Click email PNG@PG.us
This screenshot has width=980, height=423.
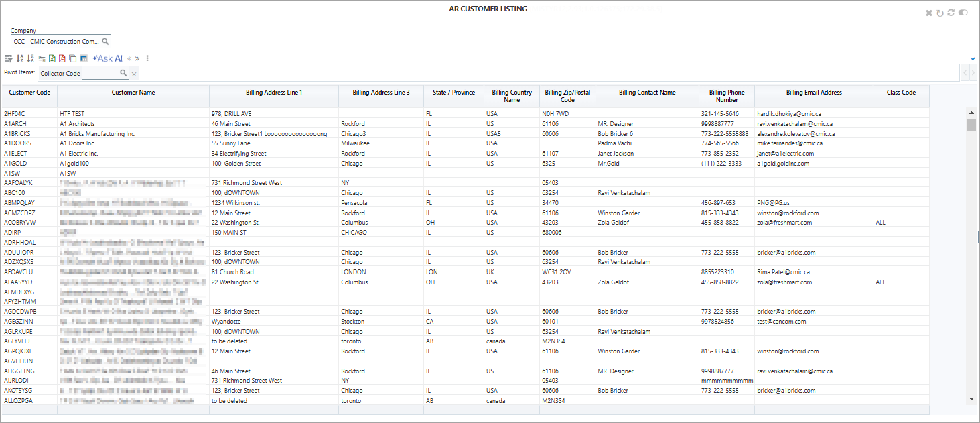pos(773,202)
